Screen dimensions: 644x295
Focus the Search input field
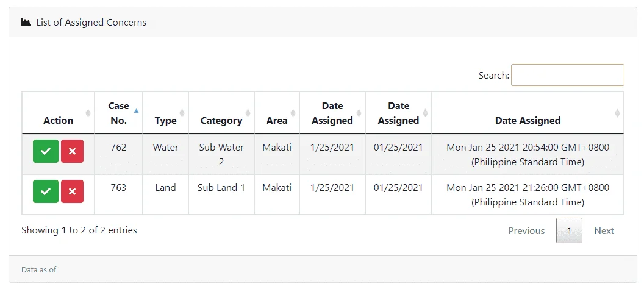pyautogui.click(x=568, y=75)
